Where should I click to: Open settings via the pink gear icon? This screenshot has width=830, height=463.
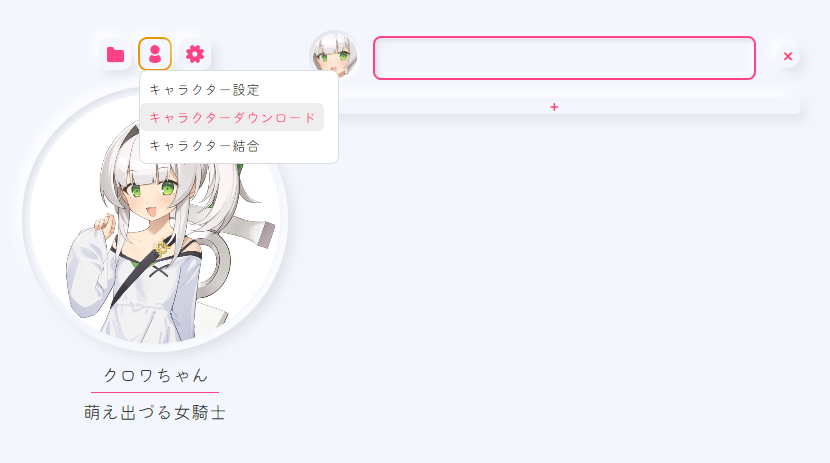click(x=195, y=54)
